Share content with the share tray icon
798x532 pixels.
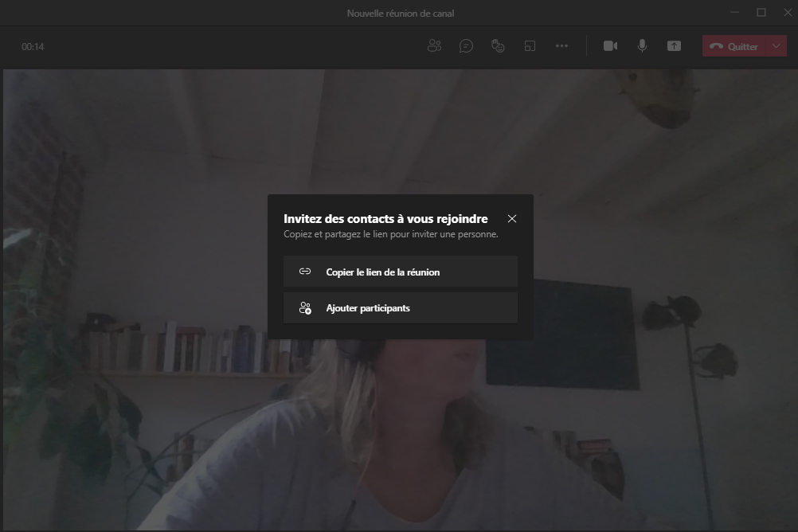coord(674,46)
